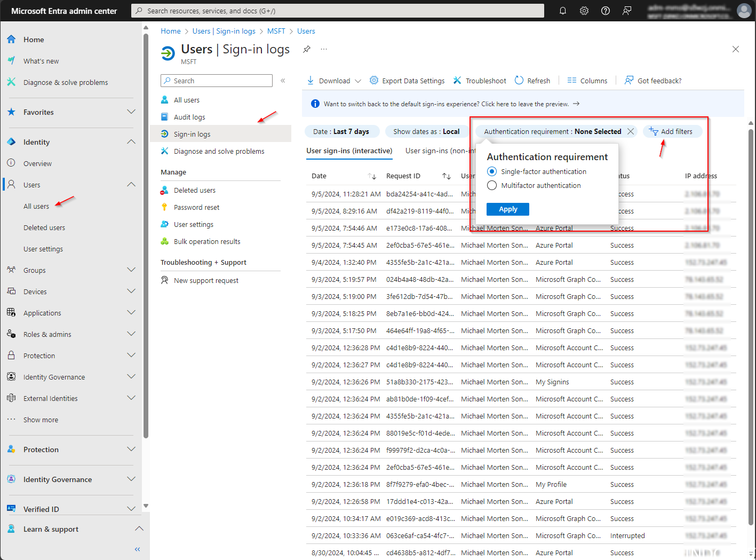Expand the Download dropdown
Screen dimensions: 756x560
[358, 81]
